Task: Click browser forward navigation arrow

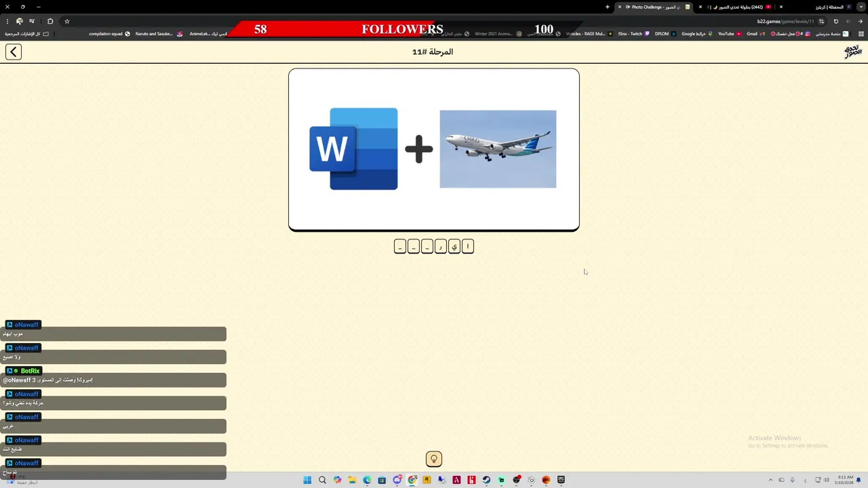Action: point(848,21)
